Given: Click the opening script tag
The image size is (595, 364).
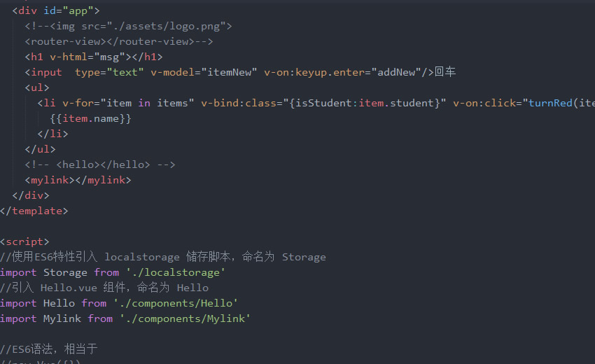Looking at the screenshot, I should (24, 241).
